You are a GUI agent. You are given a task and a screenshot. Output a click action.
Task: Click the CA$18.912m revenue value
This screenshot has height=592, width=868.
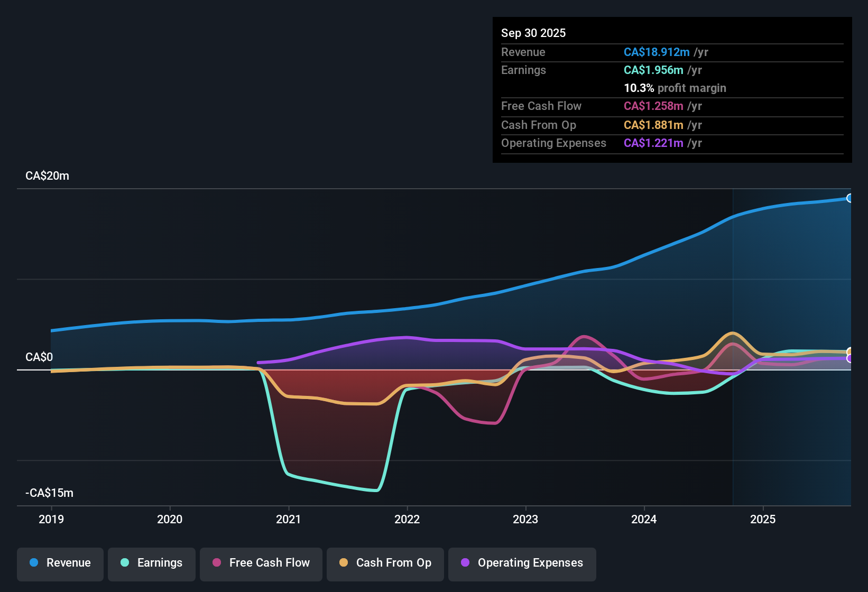(657, 52)
